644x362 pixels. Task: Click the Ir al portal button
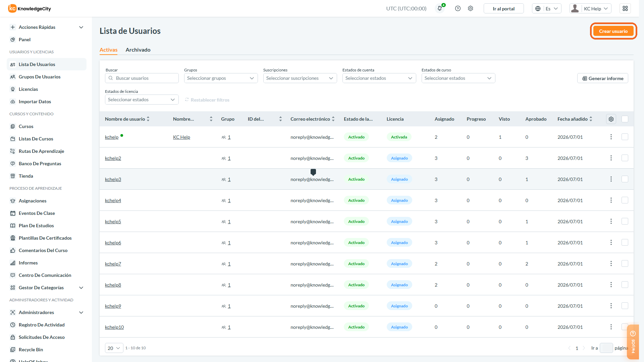503,8
